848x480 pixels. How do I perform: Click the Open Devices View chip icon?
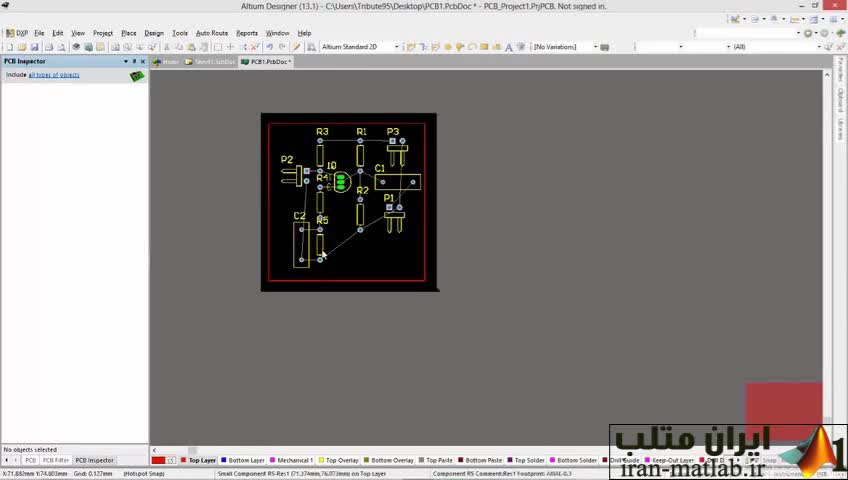pos(76,47)
